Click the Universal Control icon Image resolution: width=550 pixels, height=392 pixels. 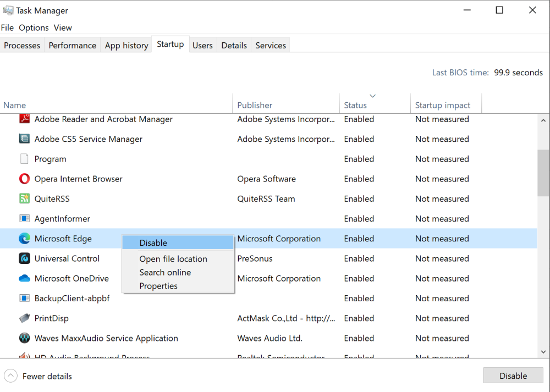(x=24, y=258)
